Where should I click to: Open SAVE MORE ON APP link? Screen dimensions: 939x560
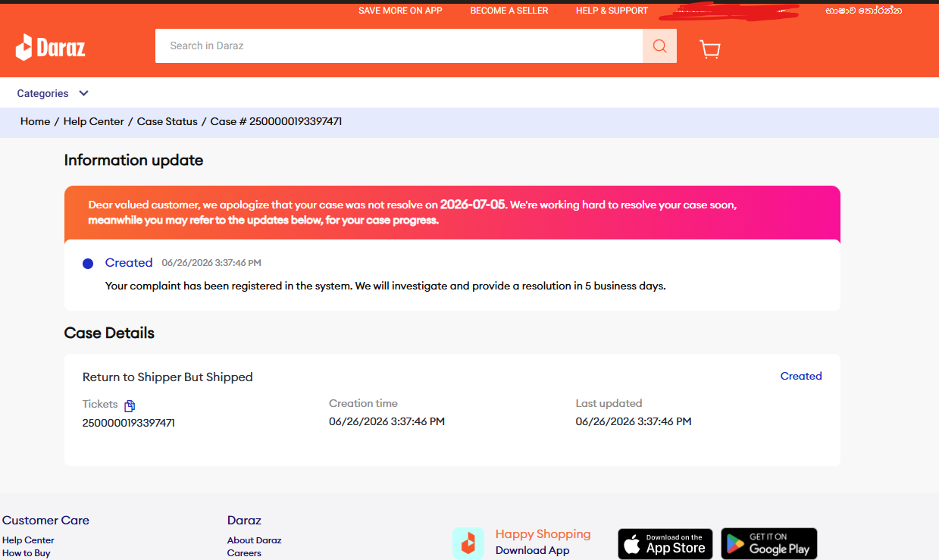[x=400, y=11]
